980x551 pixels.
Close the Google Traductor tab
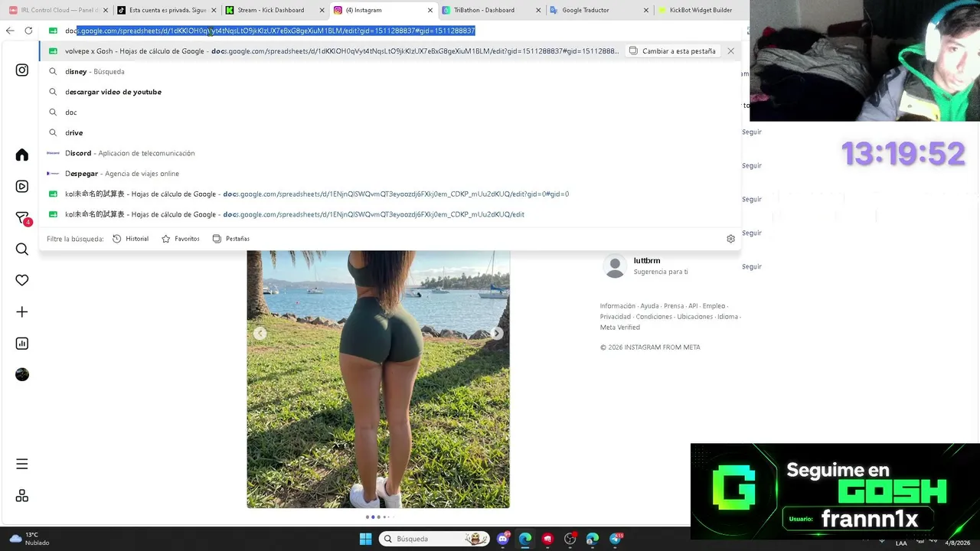point(645,10)
